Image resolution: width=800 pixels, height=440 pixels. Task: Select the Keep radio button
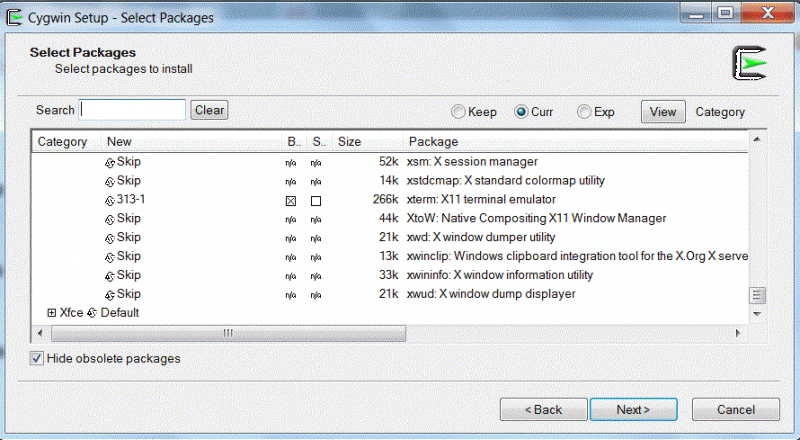458,112
